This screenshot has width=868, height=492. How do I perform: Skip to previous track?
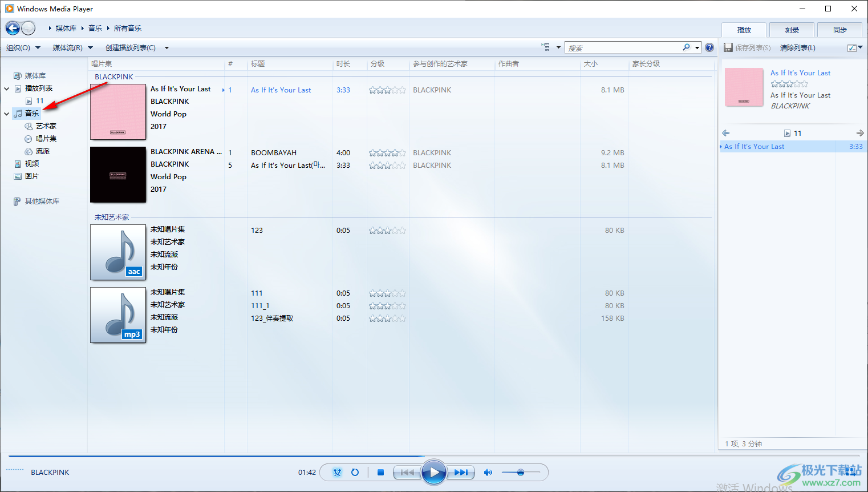click(x=407, y=472)
